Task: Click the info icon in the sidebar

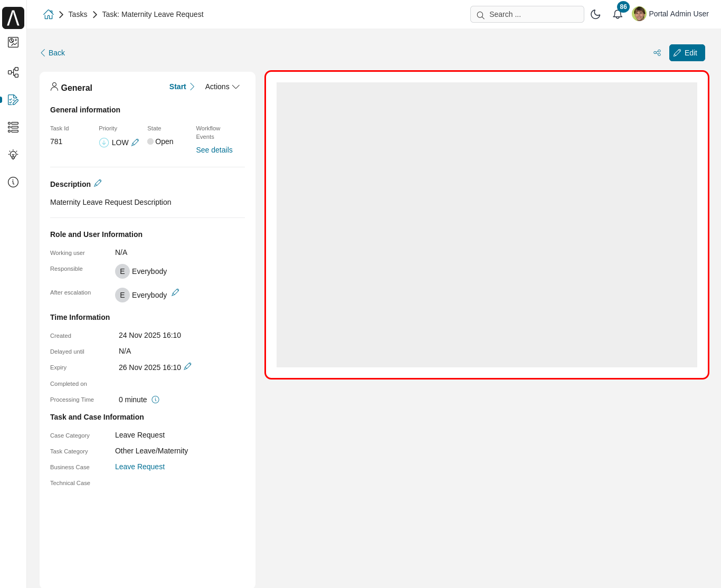Action: [x=13, y=182]
